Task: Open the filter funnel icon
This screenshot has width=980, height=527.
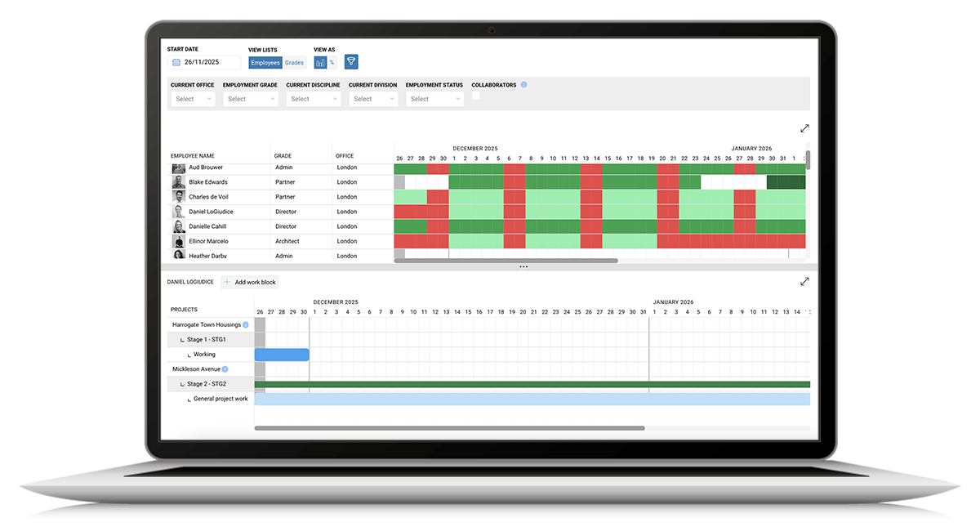Action: tap(351, 62)
